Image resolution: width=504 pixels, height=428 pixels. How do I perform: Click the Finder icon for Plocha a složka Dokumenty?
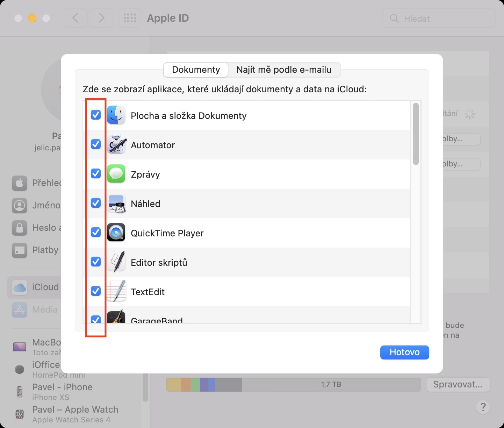pos(116,115)
